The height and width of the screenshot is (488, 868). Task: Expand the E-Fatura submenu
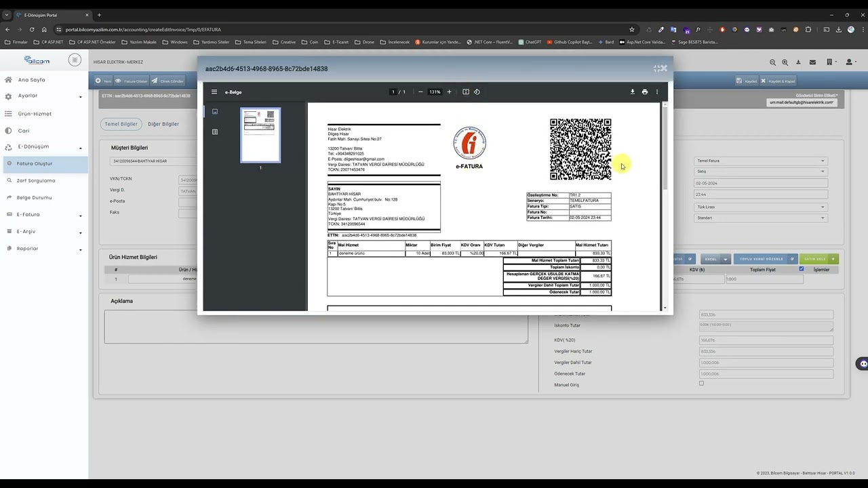pyautogui.click(x=44, y=215)
